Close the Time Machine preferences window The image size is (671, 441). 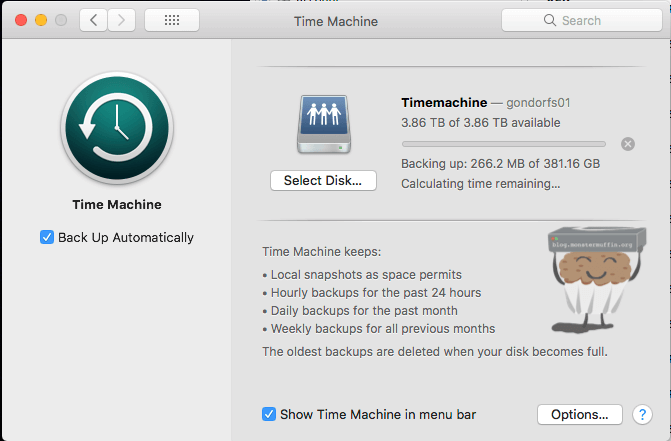20,20
